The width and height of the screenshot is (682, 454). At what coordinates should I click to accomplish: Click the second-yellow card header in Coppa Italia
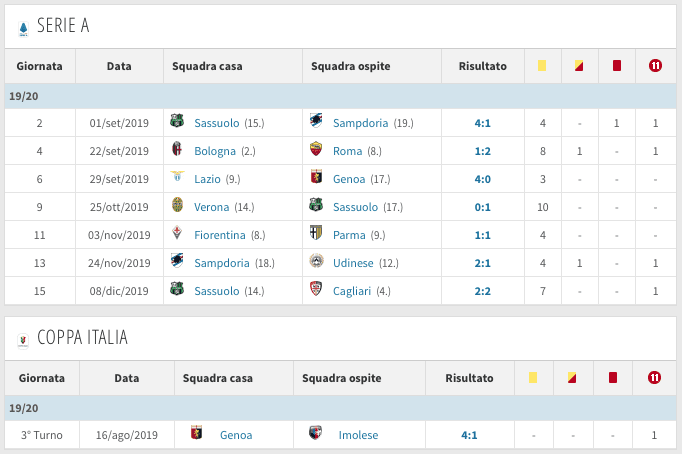click(571, 379)
